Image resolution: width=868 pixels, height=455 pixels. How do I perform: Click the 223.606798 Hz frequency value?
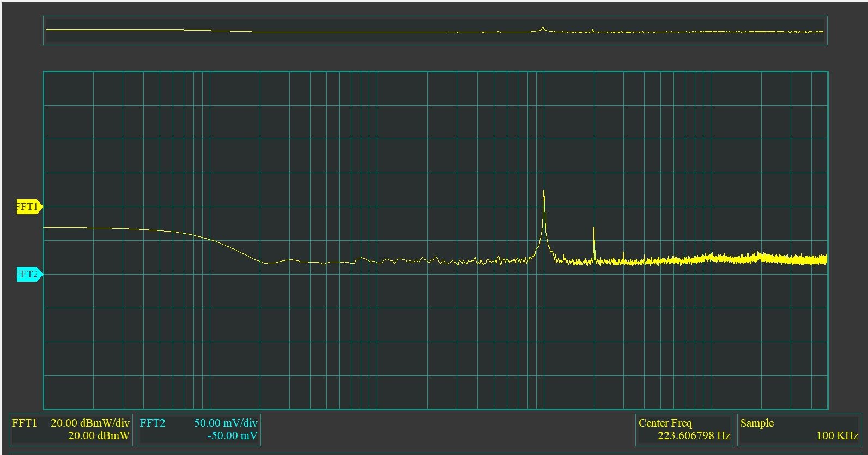coord(694,435)
